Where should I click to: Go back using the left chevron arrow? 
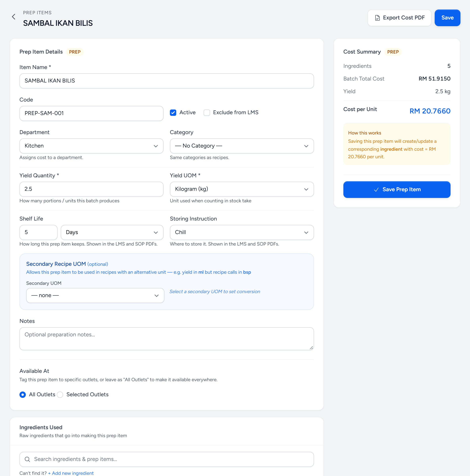point(13,17)
